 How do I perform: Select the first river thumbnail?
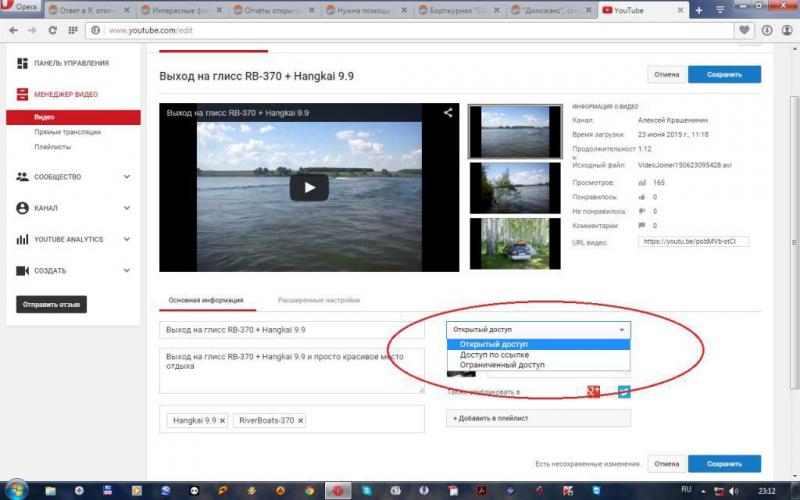(x=515, y=132)
